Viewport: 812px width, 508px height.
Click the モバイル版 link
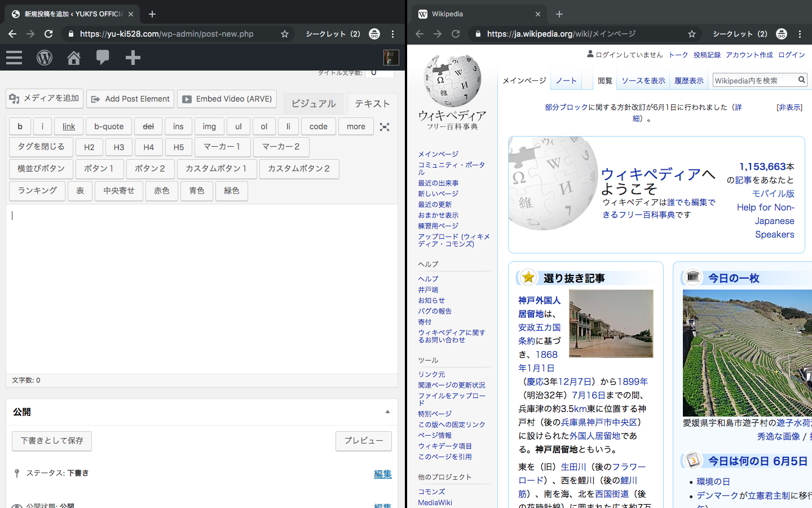point(773,194)
